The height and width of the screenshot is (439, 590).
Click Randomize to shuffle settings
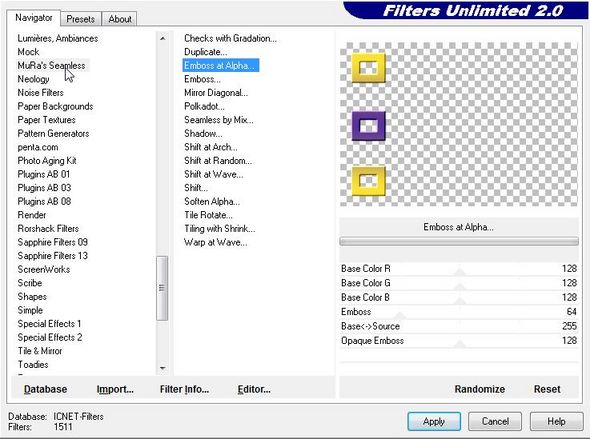click(x=480, y=389)
